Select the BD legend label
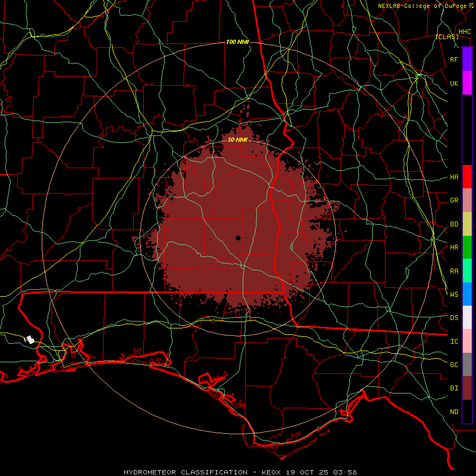This screenshot has width=476, height=476. tap(454, 224)
